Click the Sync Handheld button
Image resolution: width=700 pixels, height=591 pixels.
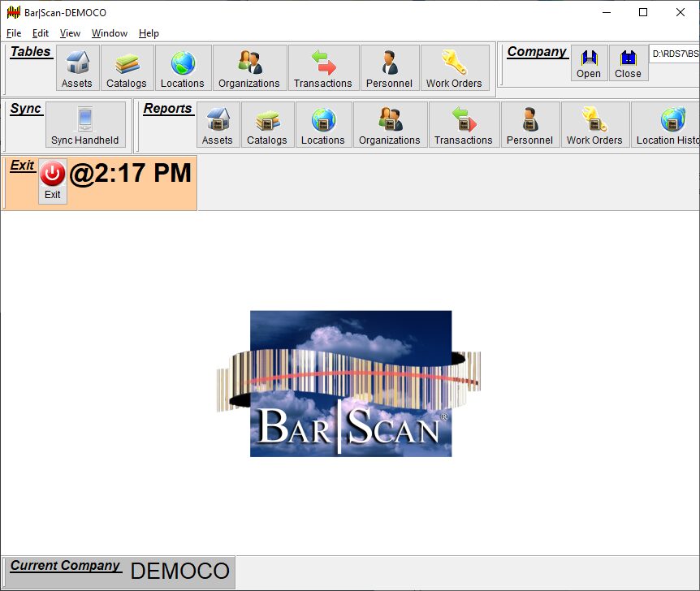[85, 124]
